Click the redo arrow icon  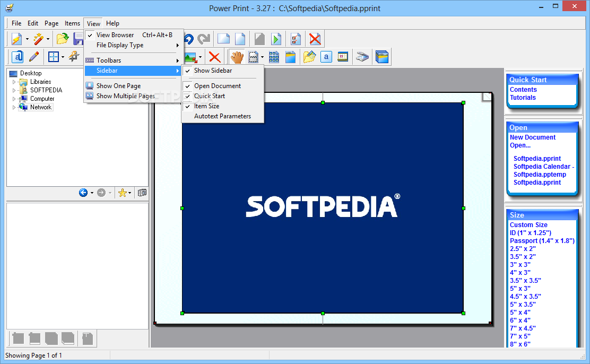pos(204,39)
